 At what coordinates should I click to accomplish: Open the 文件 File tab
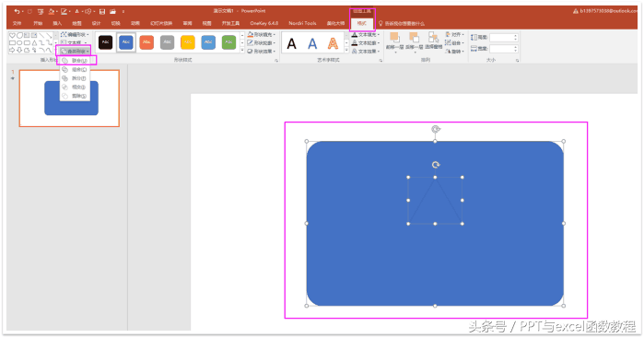coord(18,23)
